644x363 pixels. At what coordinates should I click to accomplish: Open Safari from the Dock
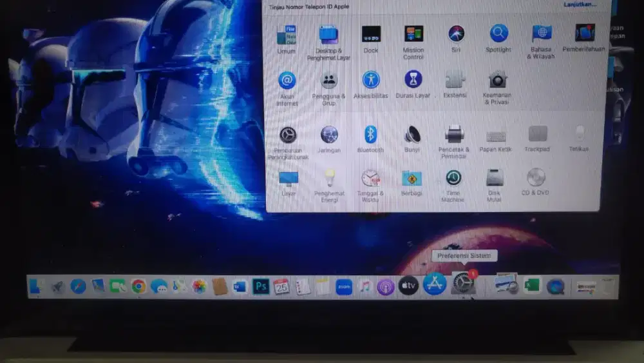click(78, 286)
